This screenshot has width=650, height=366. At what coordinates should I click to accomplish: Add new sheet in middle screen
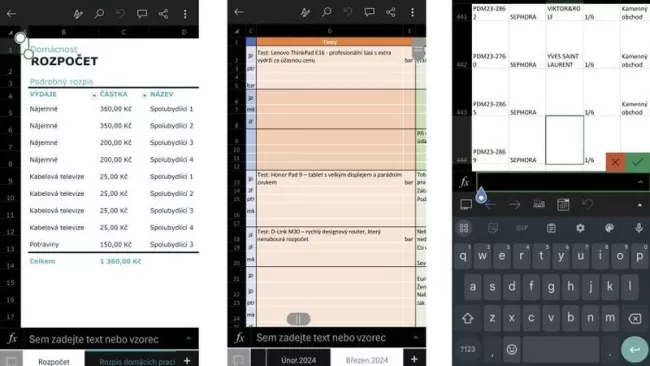[414, 359]
